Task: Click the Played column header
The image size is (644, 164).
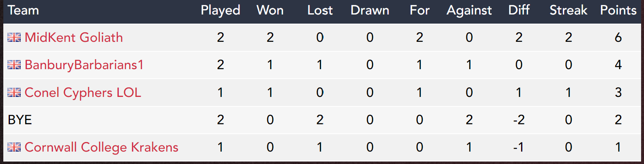Action: pos(221,10)
